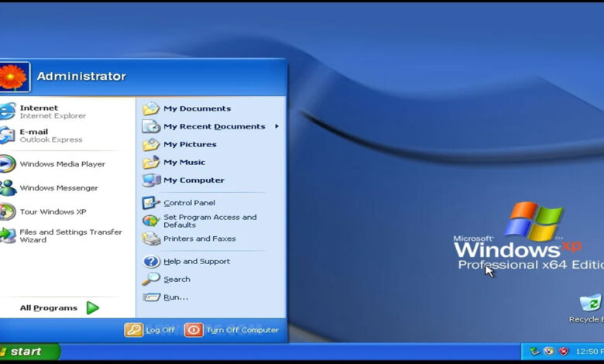Click the green start button
The height and width of the screenshot is (364, 604).
29,352
